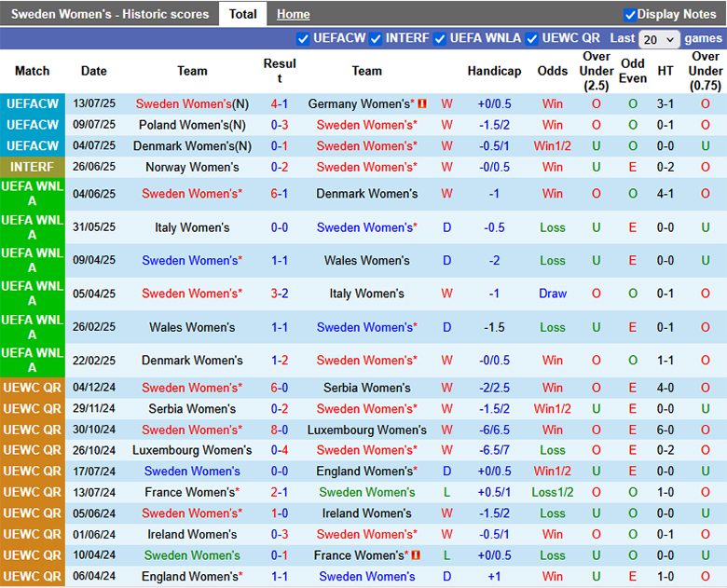727x588 pixels.
Task: Click Loss1/2 odds on France row
Action: [552, 492]
